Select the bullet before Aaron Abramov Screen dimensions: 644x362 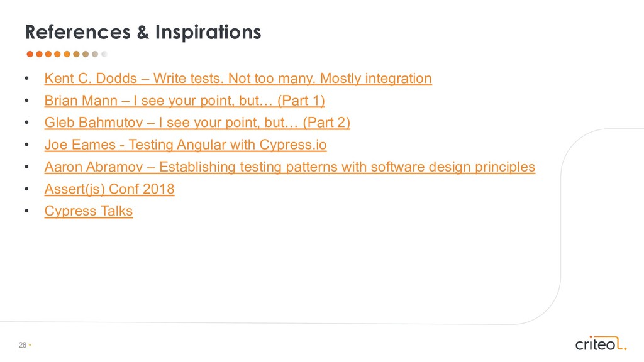(x=26, y=168)
